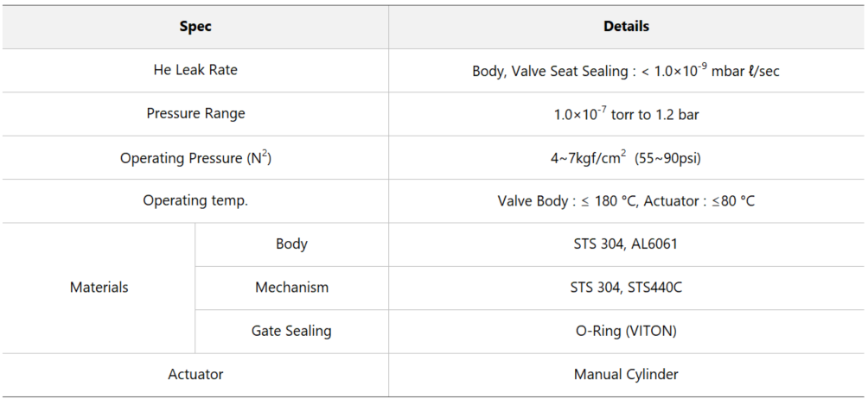The width and height of the screenshot is (868, 399).
Task: Select the He Leak Rate cell
Action: pos(195,70)
